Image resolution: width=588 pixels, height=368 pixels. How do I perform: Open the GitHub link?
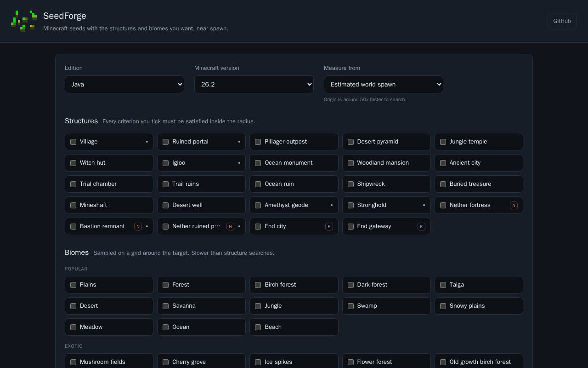(562, 21)
